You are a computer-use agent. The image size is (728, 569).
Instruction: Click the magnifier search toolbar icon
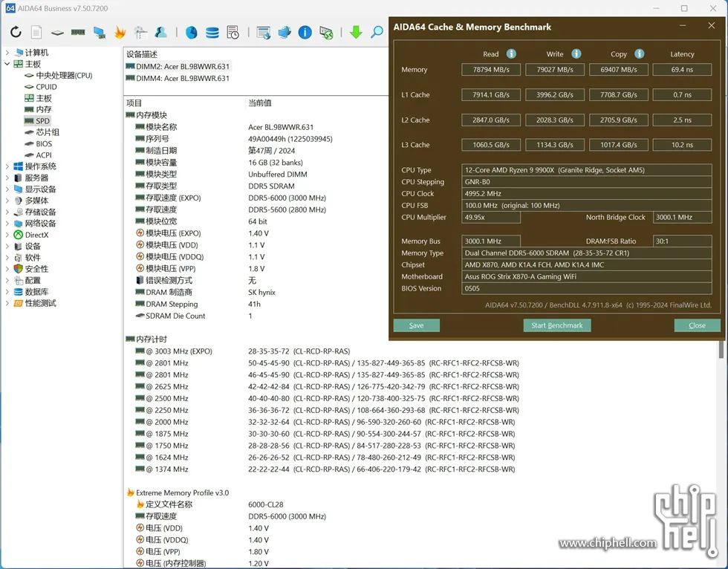pos(377,32)
